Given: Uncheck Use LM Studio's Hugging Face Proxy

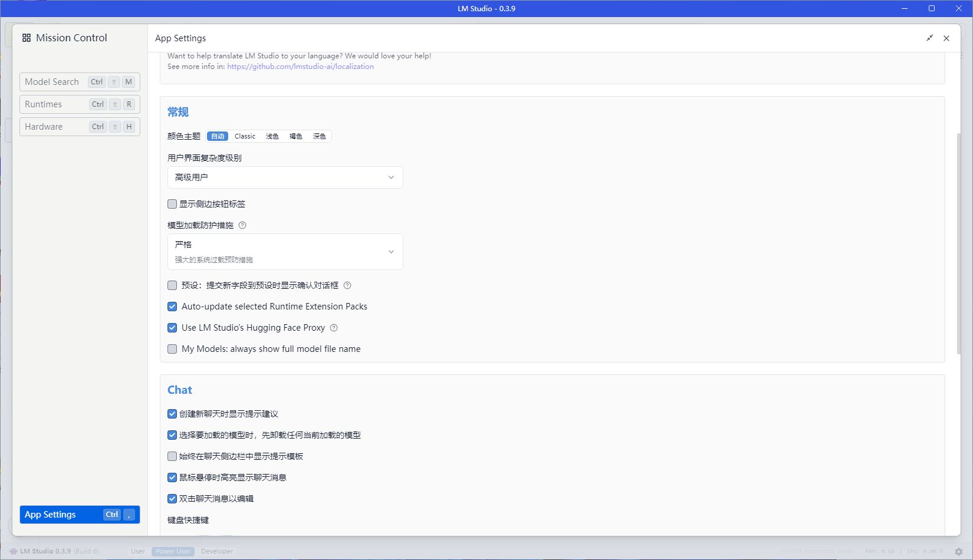Looking at the screenshot, I should pyautogui.click(x=172, y=328).
